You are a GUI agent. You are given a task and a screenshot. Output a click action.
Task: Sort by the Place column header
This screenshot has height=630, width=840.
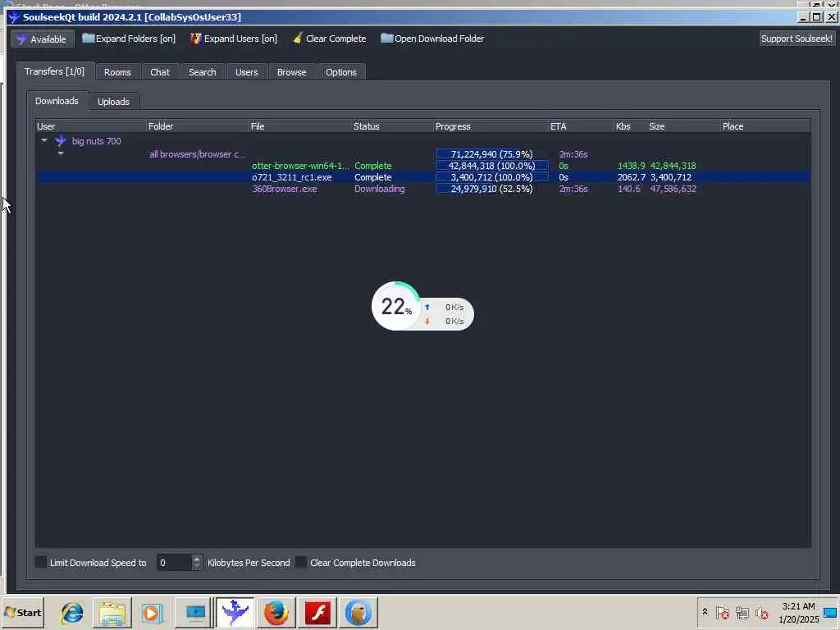765,126
